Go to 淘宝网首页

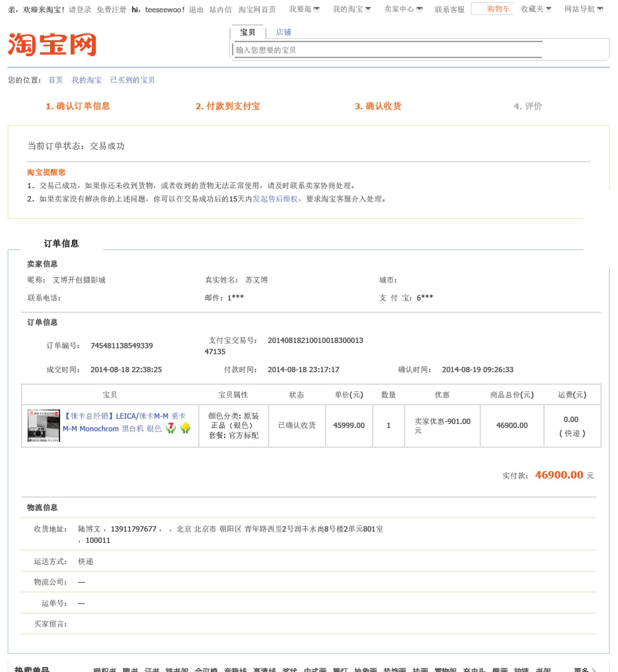tap(257, 10)
